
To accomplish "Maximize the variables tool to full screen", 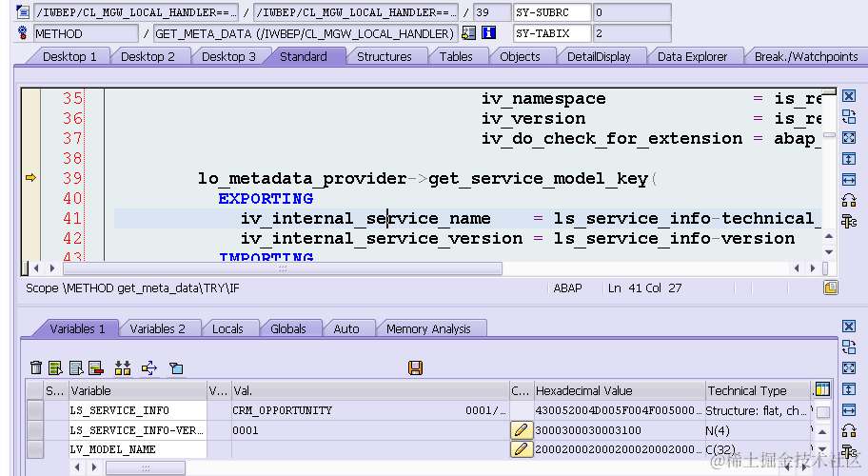I will 849,368.
